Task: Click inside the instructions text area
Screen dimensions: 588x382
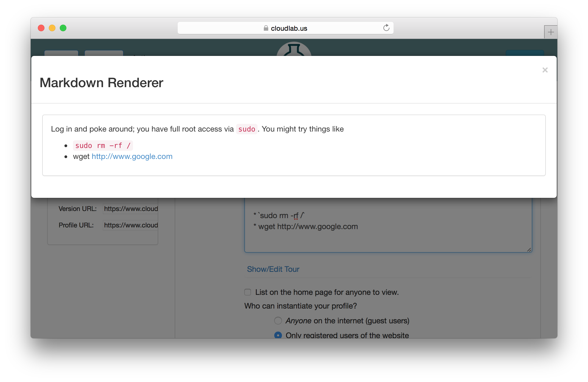Action: (x=388, y=225)
